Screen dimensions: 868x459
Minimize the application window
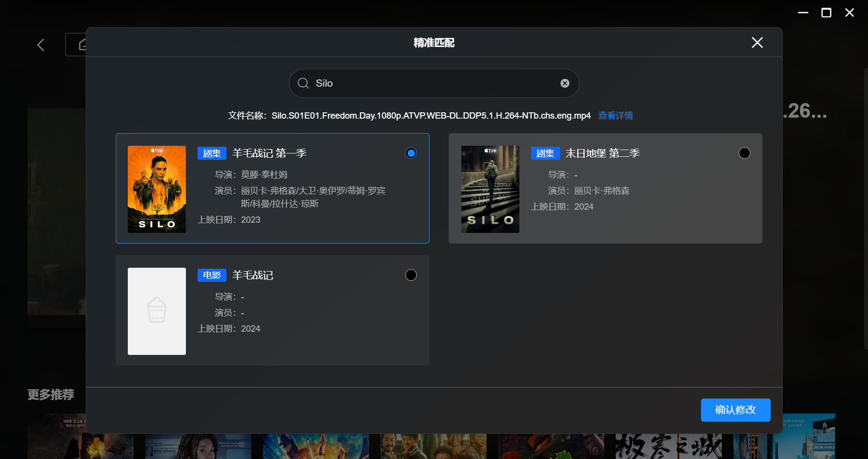pos(803,13)
